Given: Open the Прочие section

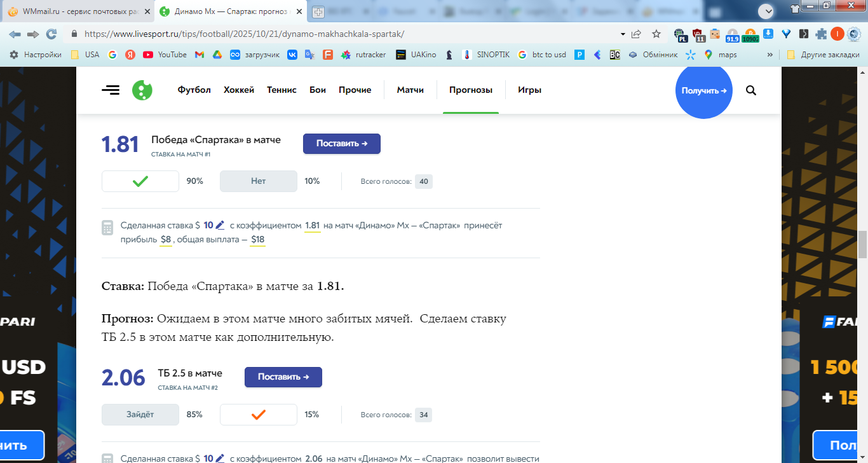Looking at the screenshot, I should 355,90.
